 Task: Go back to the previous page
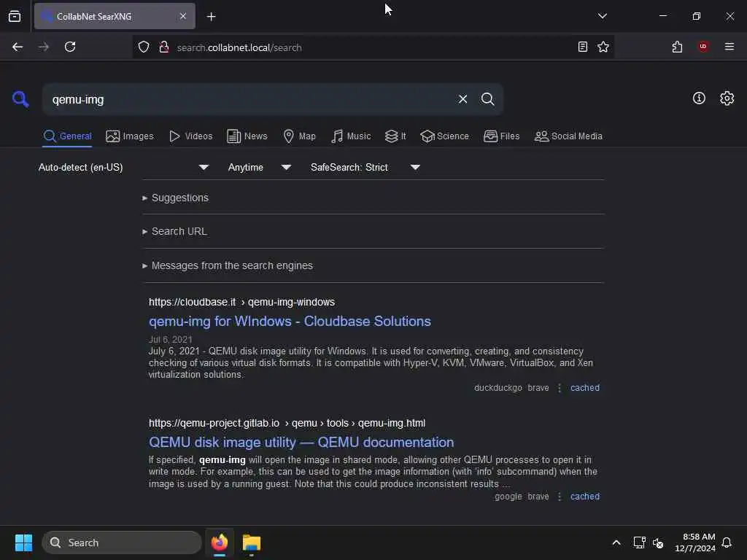coord(18,47)
